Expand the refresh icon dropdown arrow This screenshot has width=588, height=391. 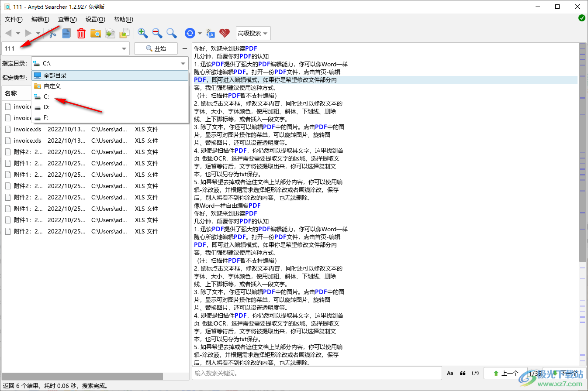200,33
